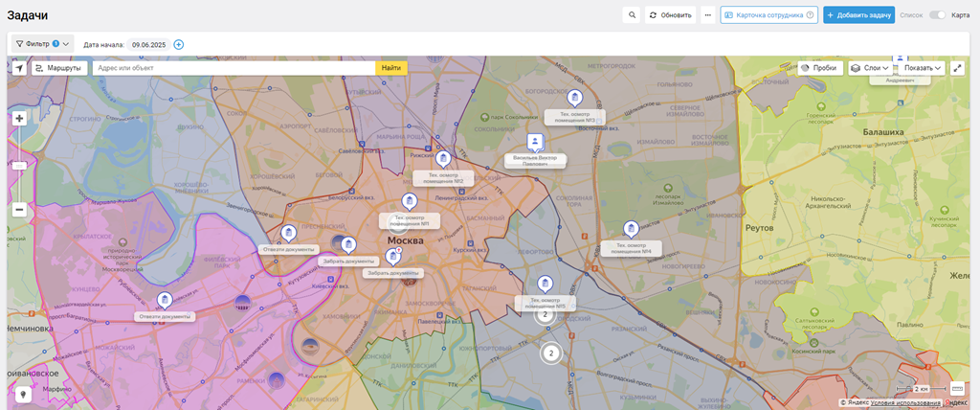Image resolution: width=980 pixels, height=410 pixels.
Task: Click the lightbulb icon at map corner
Action: (23, 395)
